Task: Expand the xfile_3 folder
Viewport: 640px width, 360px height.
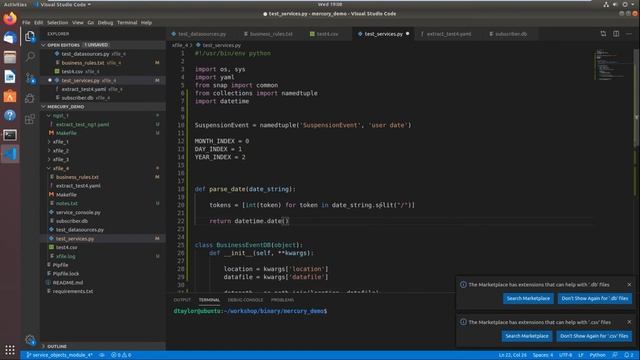Action: [x=49, y=159]
